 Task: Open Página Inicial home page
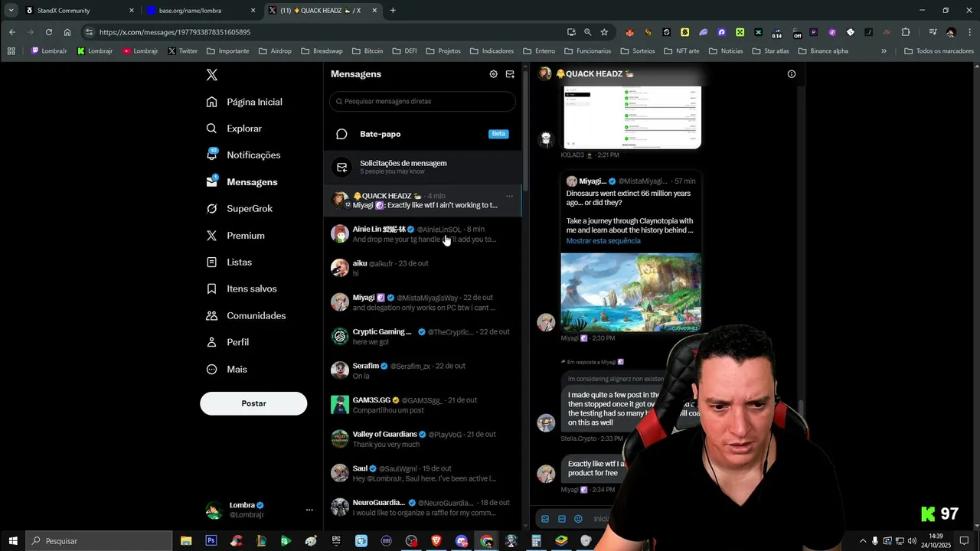coord(245,102)
